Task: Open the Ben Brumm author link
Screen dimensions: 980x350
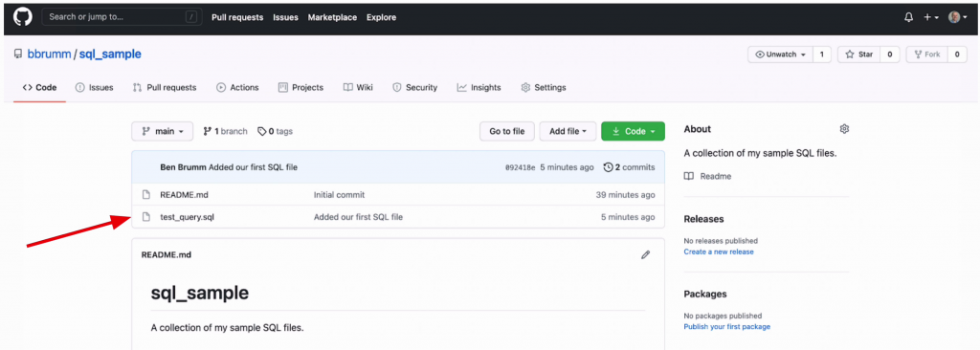Action: point(183,167)
